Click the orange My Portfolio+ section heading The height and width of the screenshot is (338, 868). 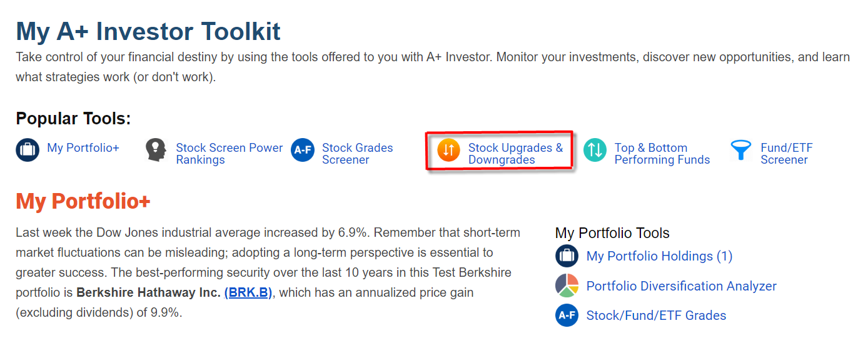click(x=83, y=201)
